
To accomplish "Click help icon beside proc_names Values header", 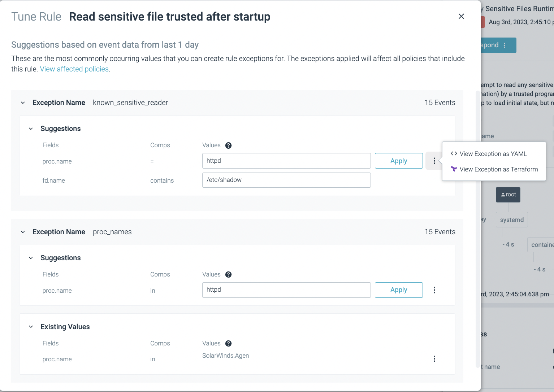I will point(228,275).
